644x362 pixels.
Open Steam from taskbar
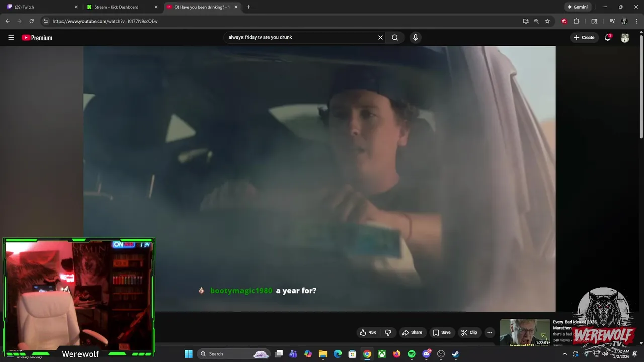tap(455, 354)
